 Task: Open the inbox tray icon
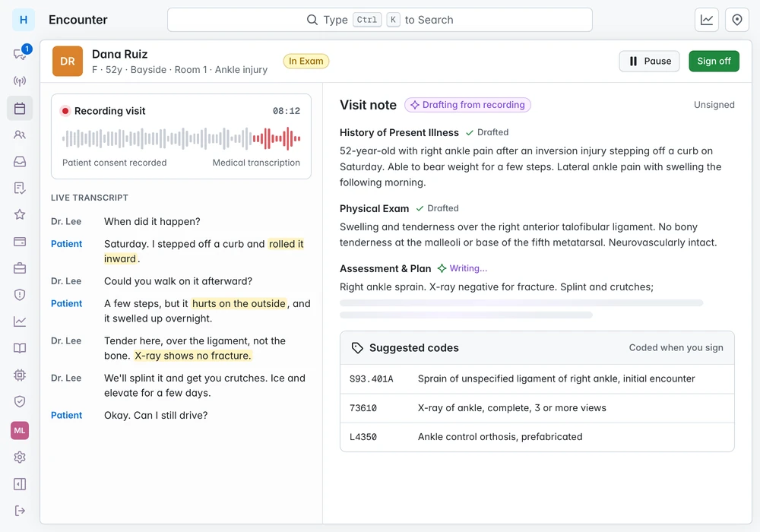[x=20, y=161]
